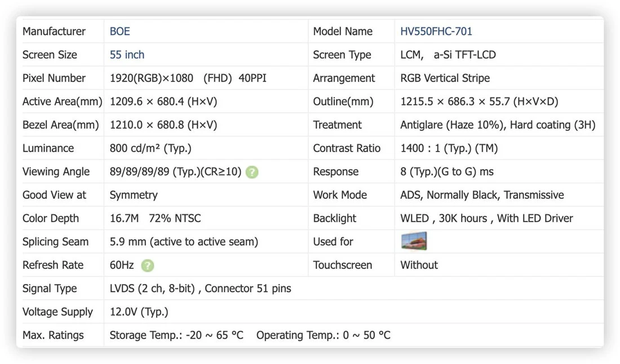Viewport: 620px width, 364px height.
Task: Click the Viewing Angle help question-mark icon
Action: coord(252,172)
